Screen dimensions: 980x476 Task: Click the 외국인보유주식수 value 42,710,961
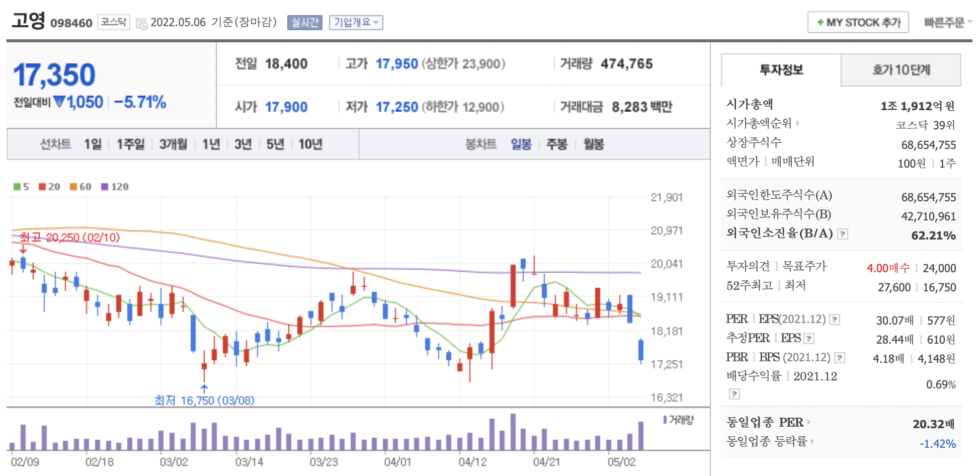(x=929, y=216)
